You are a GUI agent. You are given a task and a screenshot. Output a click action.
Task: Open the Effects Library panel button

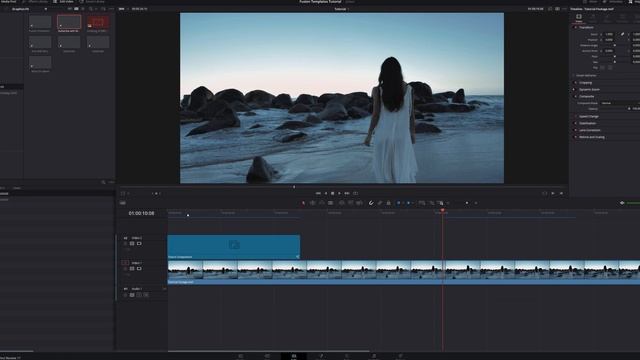(x=35, y=2)
